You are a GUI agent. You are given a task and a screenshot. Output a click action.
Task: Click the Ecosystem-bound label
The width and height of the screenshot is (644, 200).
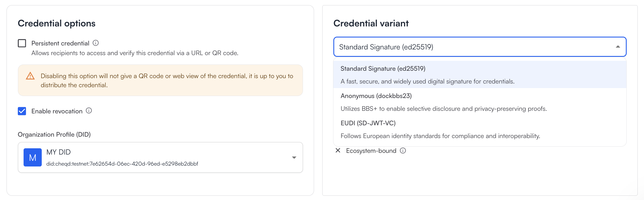click(x=371, y=151)
